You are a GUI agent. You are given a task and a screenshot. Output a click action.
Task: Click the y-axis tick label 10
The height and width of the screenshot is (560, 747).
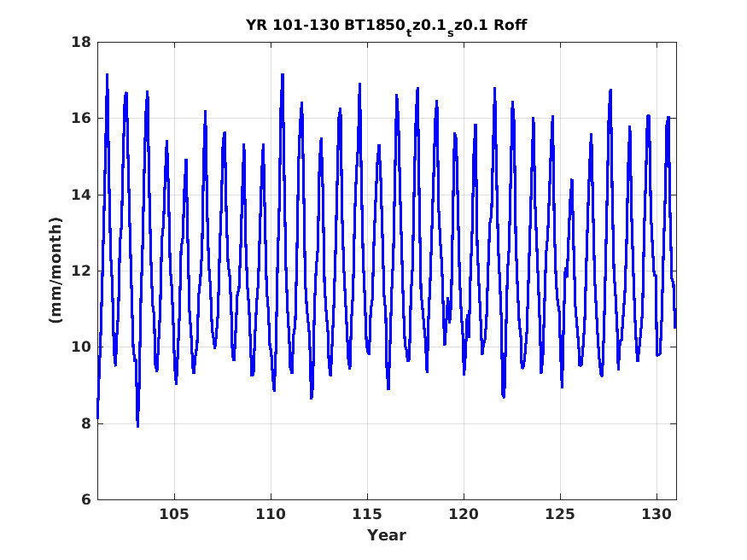[x=81, y=347]
